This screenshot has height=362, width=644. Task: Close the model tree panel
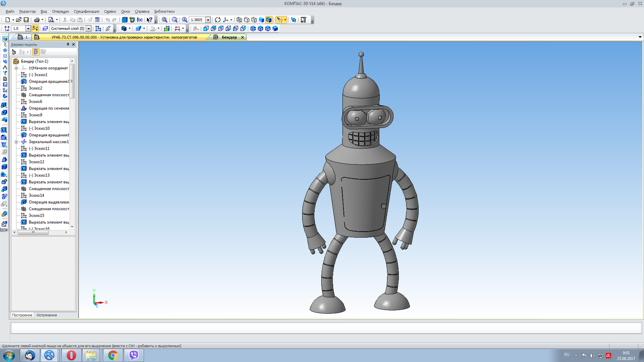pyautogui.click(x=73, y=45)
